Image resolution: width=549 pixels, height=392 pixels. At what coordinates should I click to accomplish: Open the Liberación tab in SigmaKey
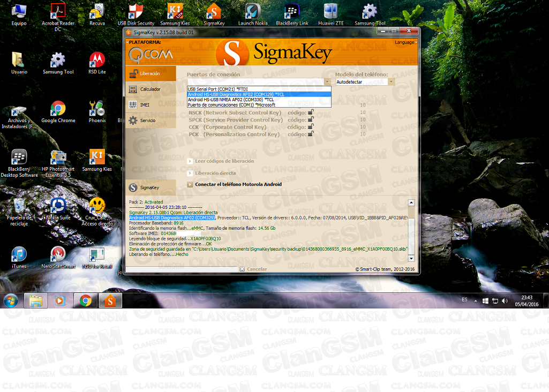pyautogui.click(x=151, y=73)
